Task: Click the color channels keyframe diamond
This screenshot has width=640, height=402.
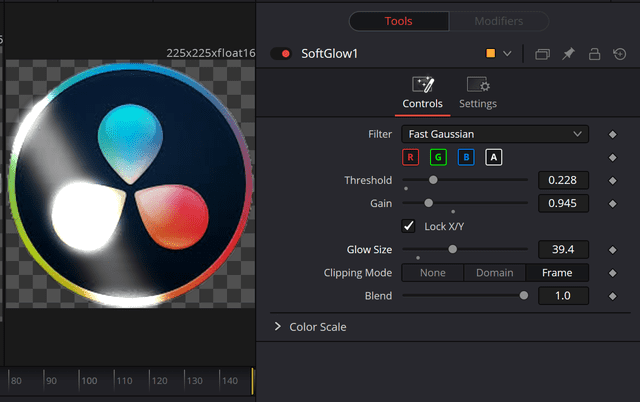Action: pyautogui.click(x=613, y=158)
